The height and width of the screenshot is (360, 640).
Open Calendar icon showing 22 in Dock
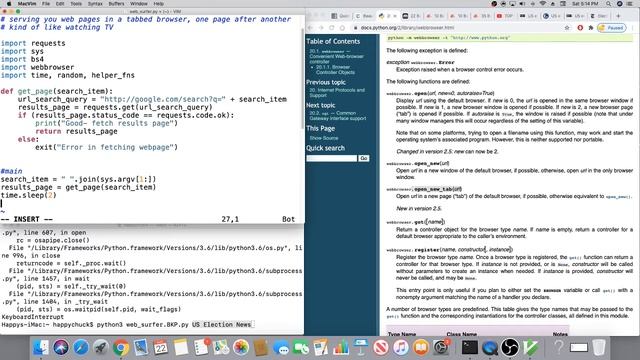(x=161, y=348)
